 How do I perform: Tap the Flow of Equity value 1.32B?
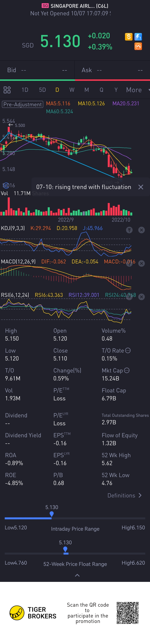pos(109,443)
